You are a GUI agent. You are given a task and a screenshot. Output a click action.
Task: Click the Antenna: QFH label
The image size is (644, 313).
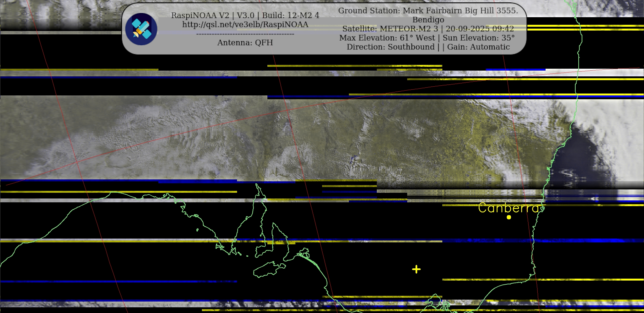pos(245,42)
